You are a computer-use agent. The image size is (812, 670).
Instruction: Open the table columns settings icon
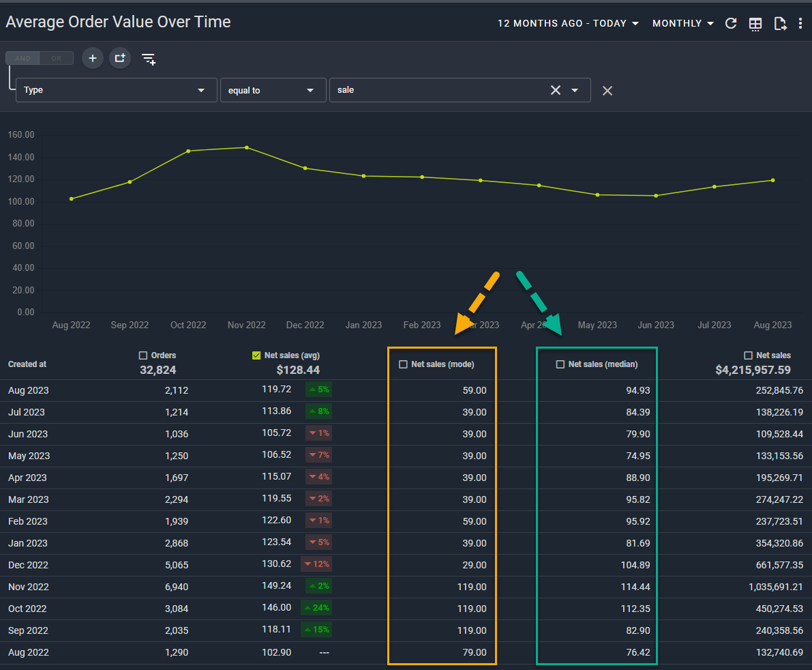point(755,24)
